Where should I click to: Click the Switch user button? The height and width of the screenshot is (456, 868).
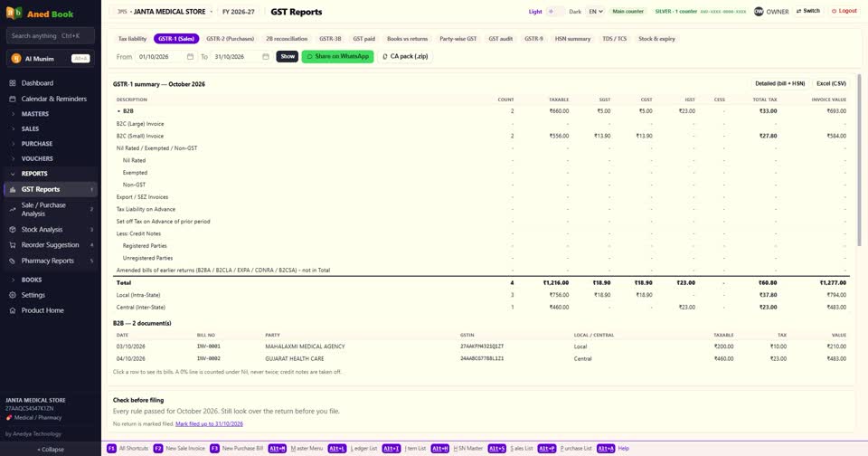point(807,11)
